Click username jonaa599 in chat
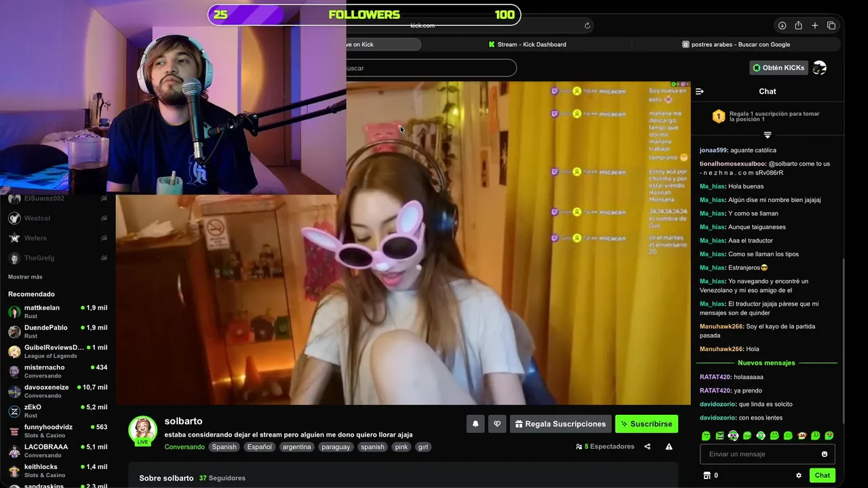 [x=713, y=150]
